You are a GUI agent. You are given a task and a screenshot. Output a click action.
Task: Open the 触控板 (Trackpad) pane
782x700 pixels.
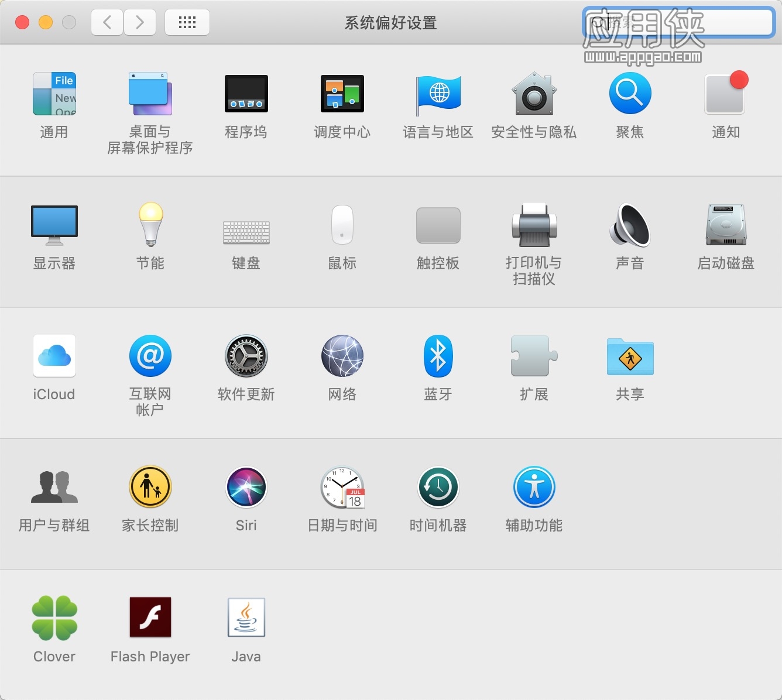coord(438,225)
